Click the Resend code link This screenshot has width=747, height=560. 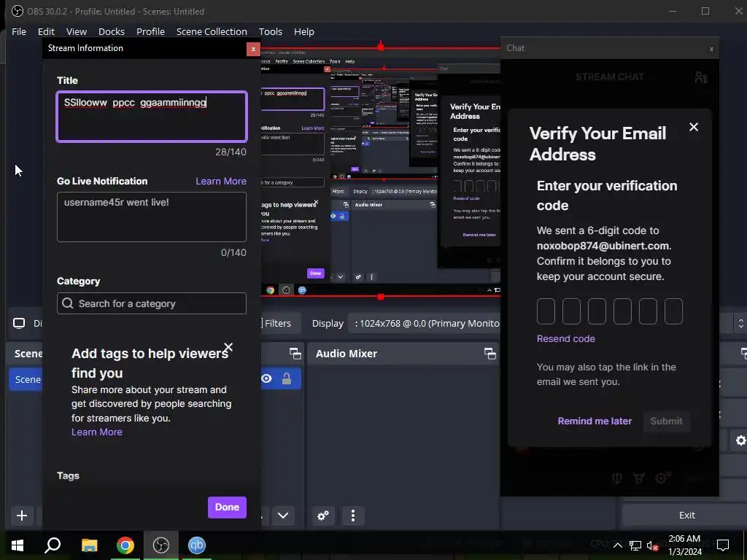click(566, 338)
